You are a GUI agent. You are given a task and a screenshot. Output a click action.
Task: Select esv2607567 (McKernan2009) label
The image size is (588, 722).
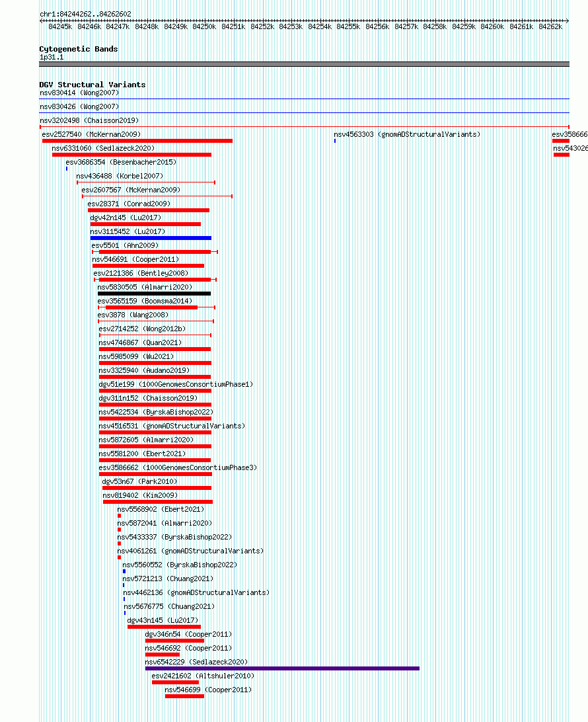coord(131,190)
